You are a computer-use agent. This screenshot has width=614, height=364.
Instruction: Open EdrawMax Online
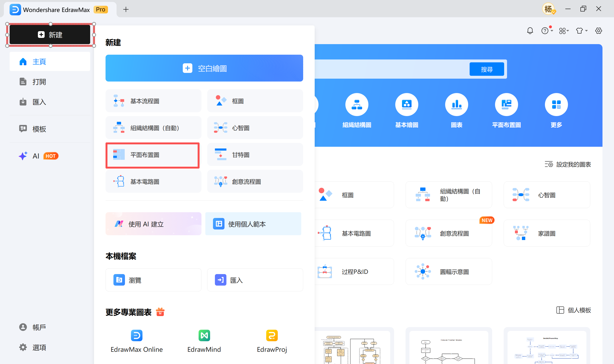136,335
